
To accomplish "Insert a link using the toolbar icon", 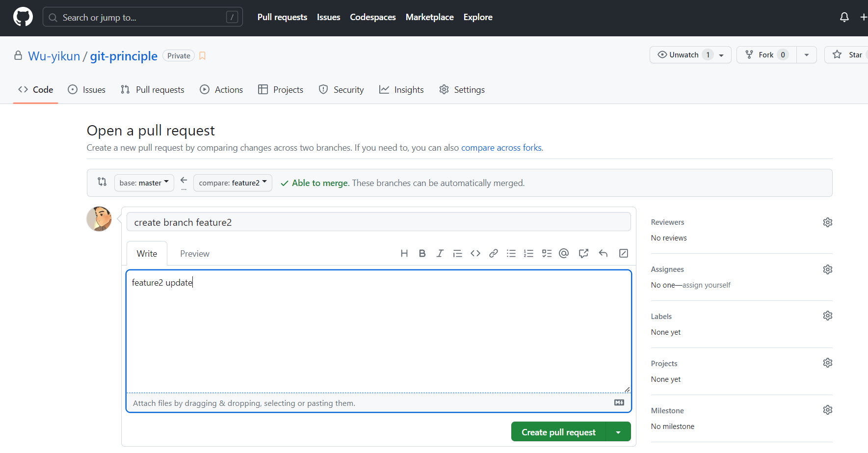I will pos(494,253).
